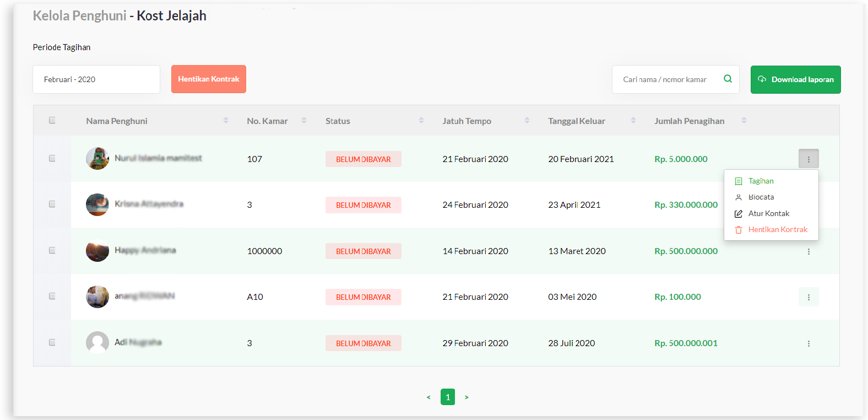Select checkbox for room 107 tenant
Image resolution: width=868 pixels, height=420 pixels.
pyautogui.click(x=52, y=158)
